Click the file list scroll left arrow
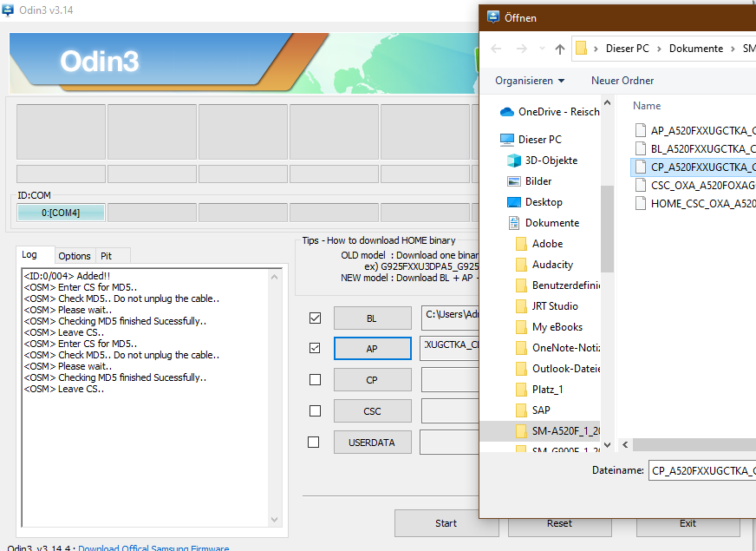 [x=625, y=444]
